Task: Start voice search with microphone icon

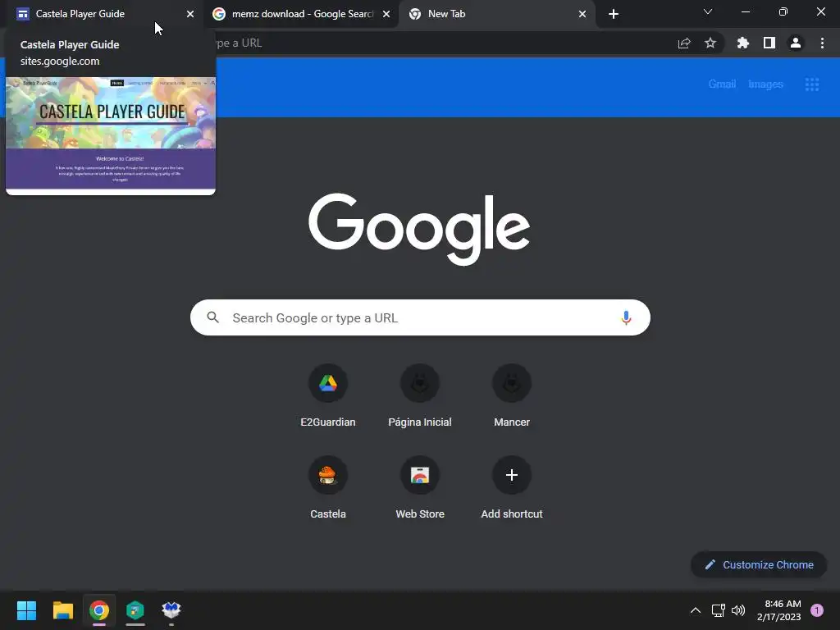Action: pyautogui.click(x=626, y=317)
